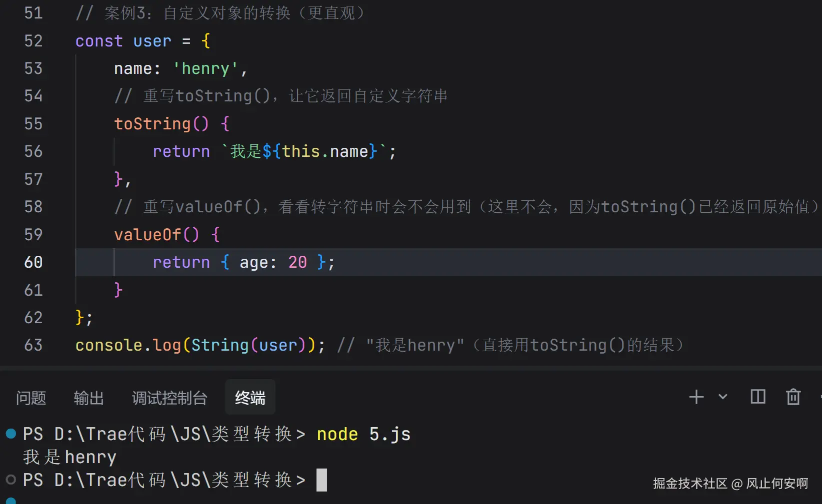The width and height of the screenshot is (822, 504).
Task: Kill the terminal with the trash icon
Action: pyautogui.click(x=793, y=397)
